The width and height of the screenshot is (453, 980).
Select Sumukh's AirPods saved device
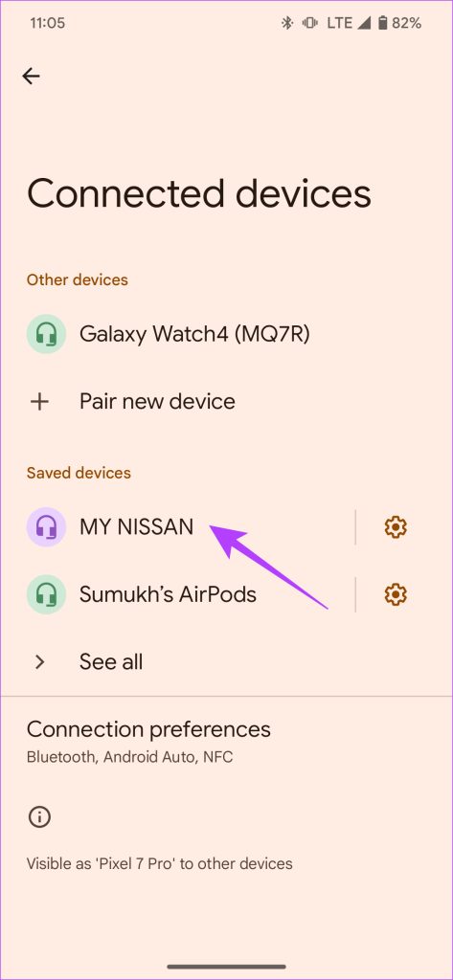[178, 594]
